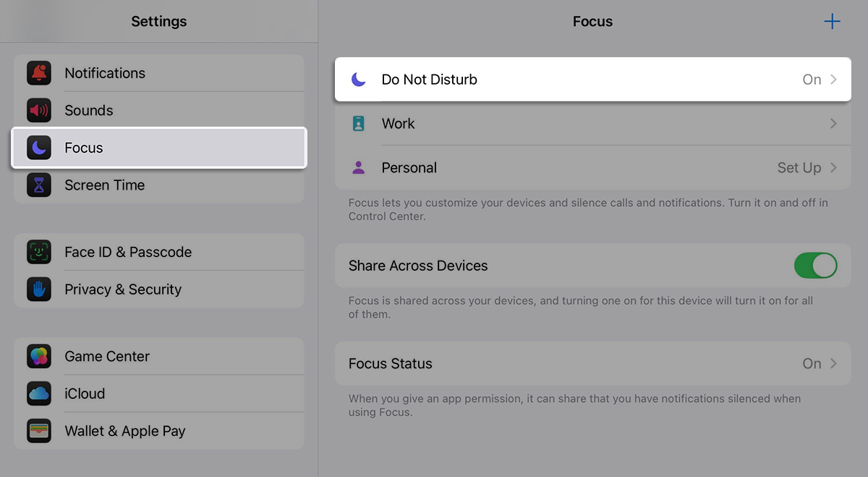
Task: Expand Do Not Disturb chevron
Action: point(833,80)
